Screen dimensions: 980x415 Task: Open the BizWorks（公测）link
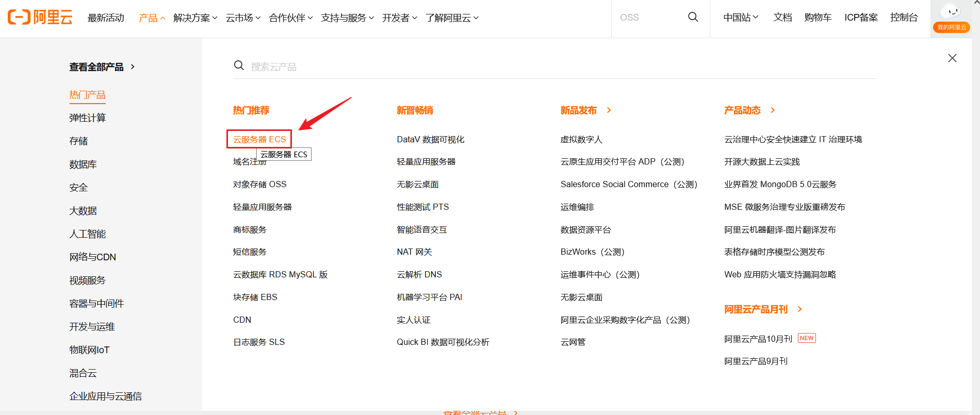click(x=593, y=252)
